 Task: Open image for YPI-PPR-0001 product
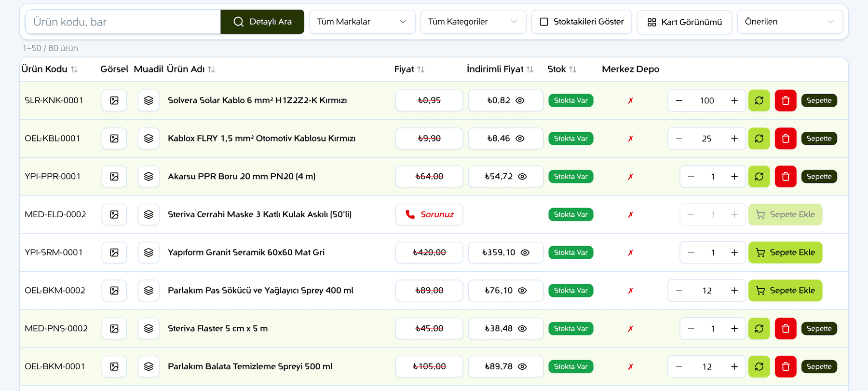pyautogui.click(x=114, y=177)
